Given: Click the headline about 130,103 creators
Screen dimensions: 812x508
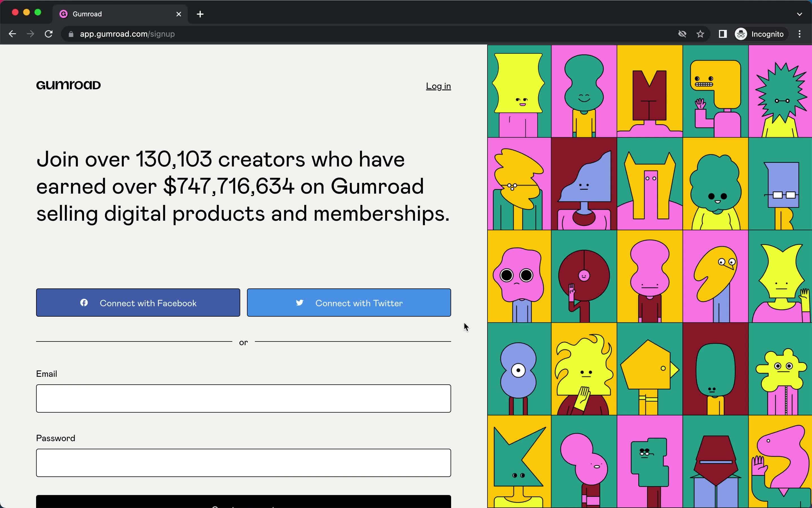Looking at the screenshot, I should tap(243, 187).
